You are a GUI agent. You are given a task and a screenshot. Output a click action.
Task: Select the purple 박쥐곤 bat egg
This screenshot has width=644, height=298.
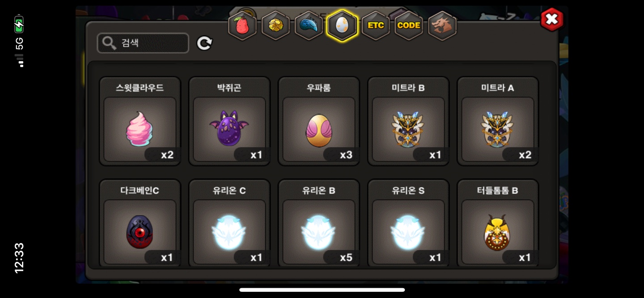point(229,121)
